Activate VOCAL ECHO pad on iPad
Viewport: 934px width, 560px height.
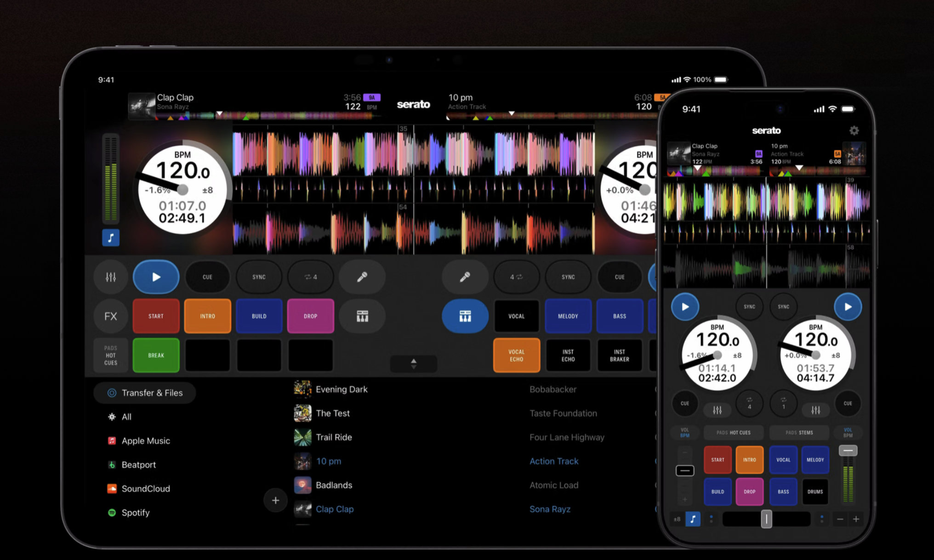tap(517, 355)
